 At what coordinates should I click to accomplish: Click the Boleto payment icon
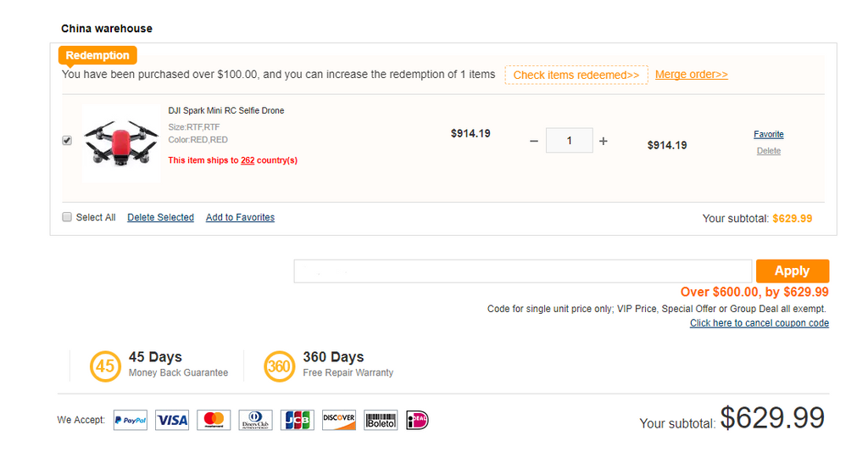coord(381,420)
